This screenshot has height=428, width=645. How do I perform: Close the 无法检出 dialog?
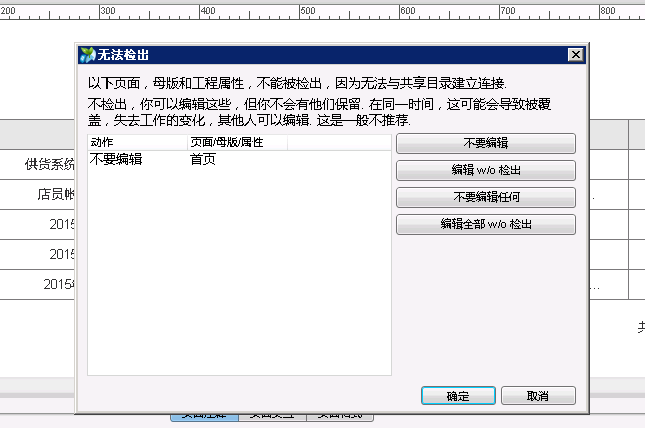click(575, 55)
